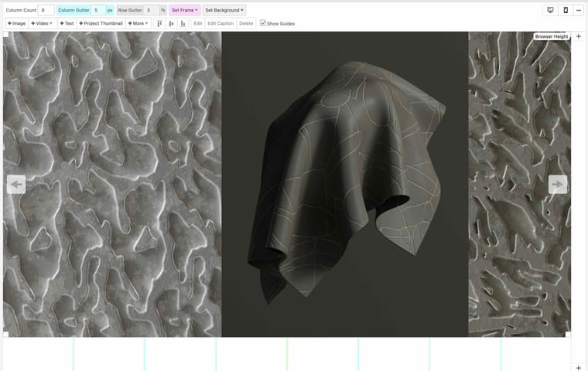Click the plus icon beside Browser Height

point(579,36)
